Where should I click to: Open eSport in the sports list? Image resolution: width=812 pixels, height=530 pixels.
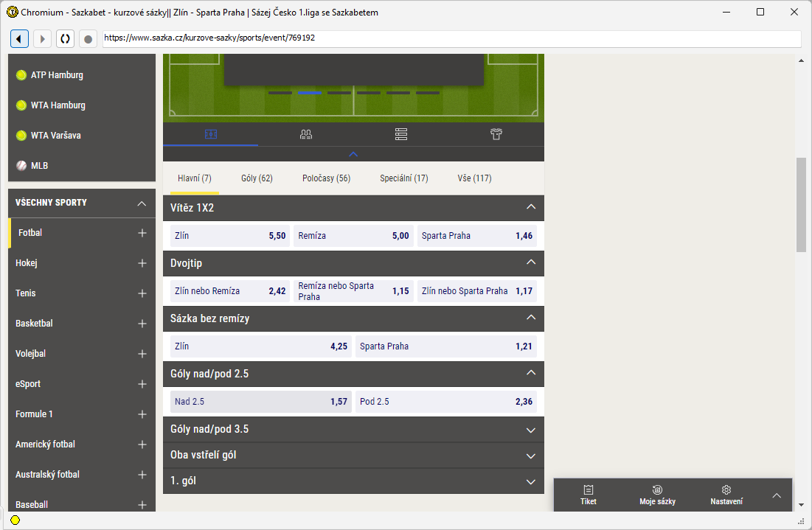tap(28, 384)
